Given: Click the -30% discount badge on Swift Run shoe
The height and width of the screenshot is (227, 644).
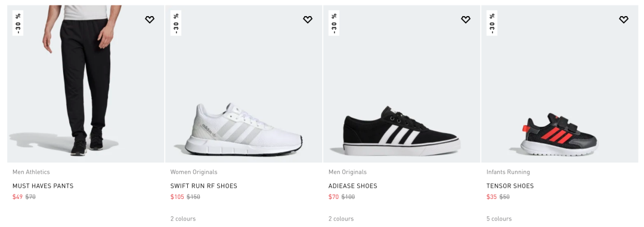Looking at the screenshot, I should pyautogui.click(x=176, y=23).
